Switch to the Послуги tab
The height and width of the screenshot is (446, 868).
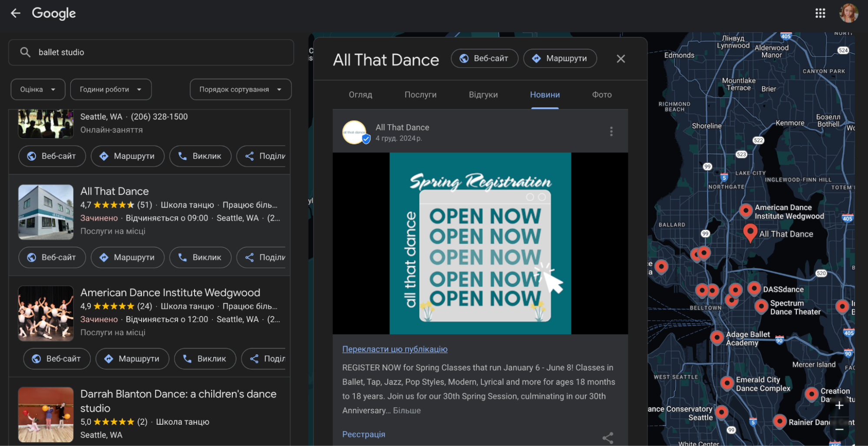pyautogui.click(x=420, y=95)
